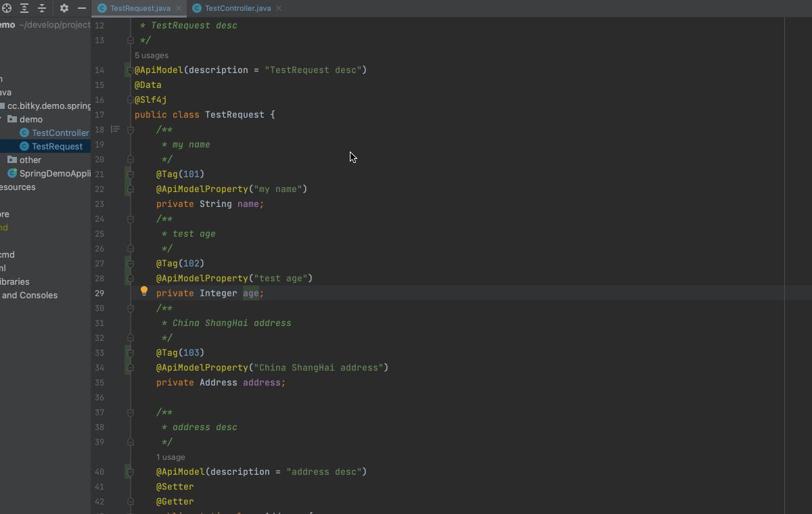Collapse the Javadoc fold arrow near line 19
The image size is (812, 514).
tap(131, 129)
